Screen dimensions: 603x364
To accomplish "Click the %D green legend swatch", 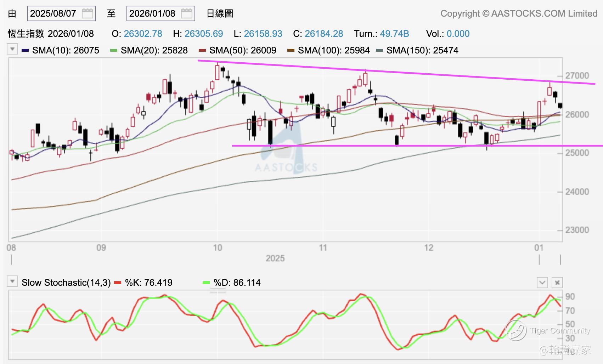I will [206, 283].
